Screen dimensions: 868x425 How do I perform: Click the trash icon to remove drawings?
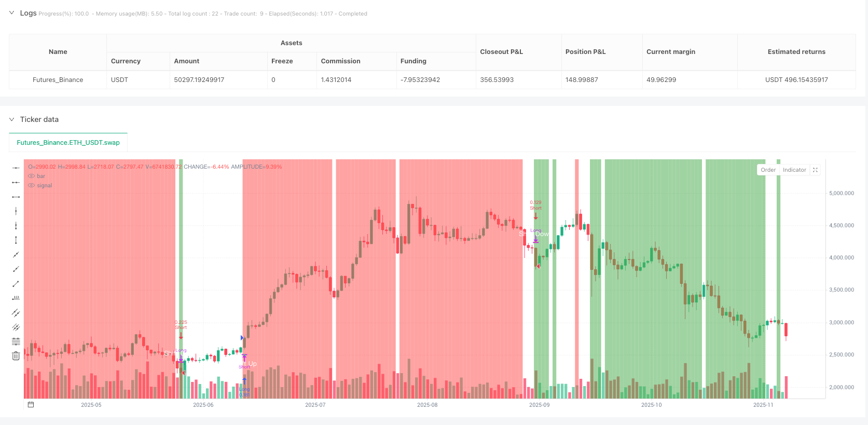(16, 356)
